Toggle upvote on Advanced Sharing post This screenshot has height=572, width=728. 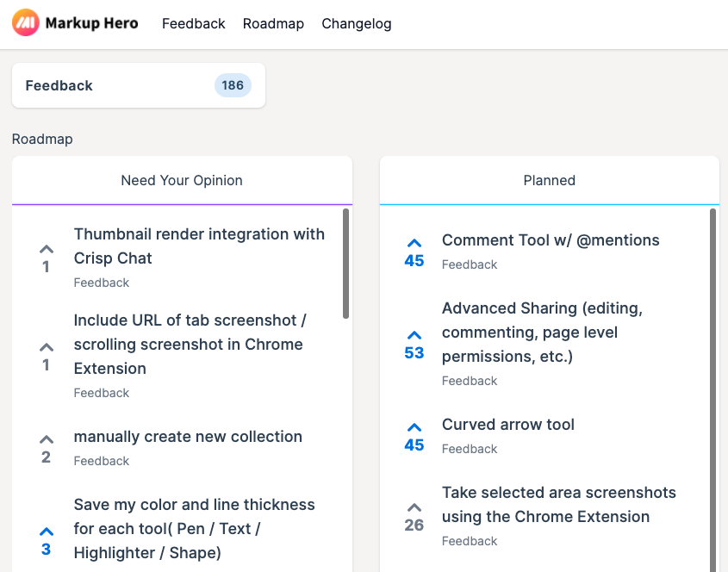coord(414,345)
